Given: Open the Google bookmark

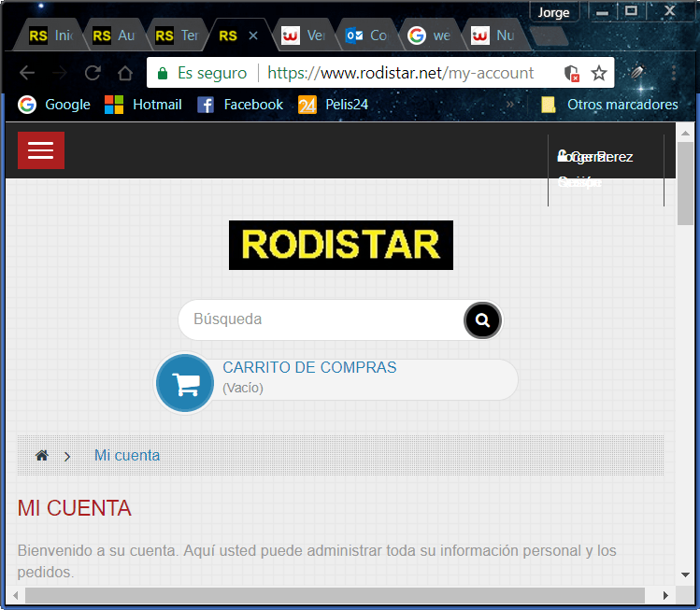Looking at the screenshot, I should [54, 105].
